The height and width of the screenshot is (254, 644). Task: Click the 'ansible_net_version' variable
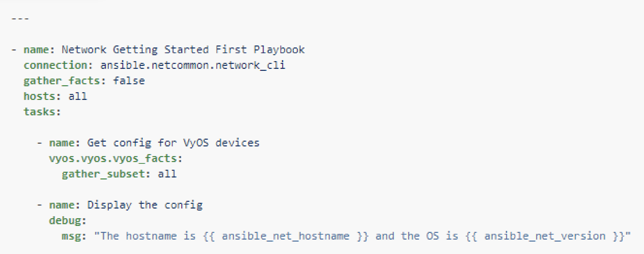click(545, 236)
